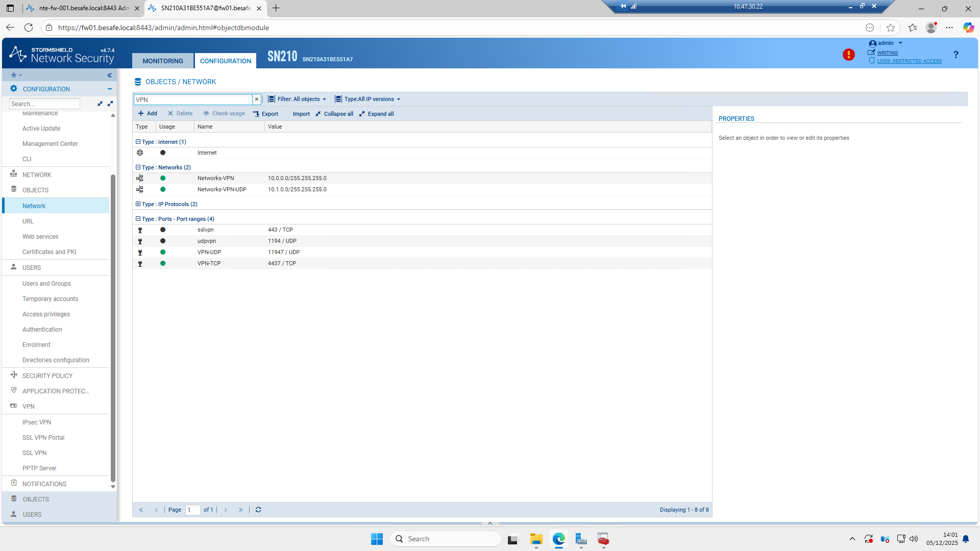This screenshot has height=551, width=980.
Task: Open the admin user dropdown
Action: click(x=886, y=43)
